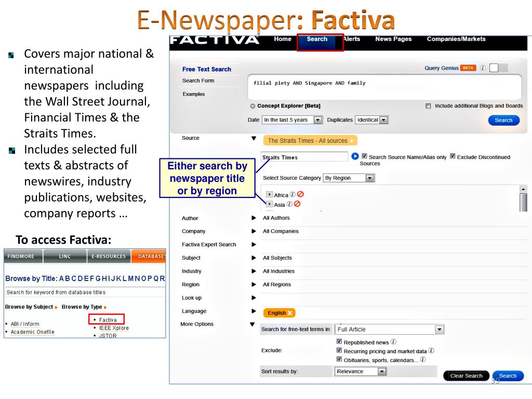
Task: Select the FINDMORE tab
Action: 23,256
